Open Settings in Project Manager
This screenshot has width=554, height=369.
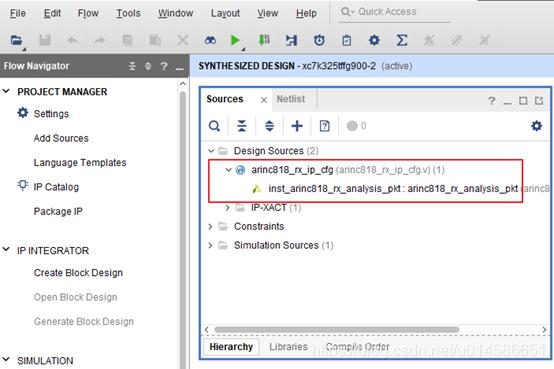[51, 114]
